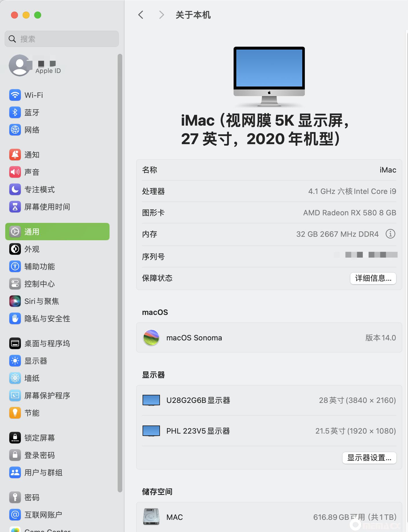Screen dimensions: 408x532
Task: Open Siri与聚焦 settings icon
Action: pyautogui.click(x=15, y=301)
